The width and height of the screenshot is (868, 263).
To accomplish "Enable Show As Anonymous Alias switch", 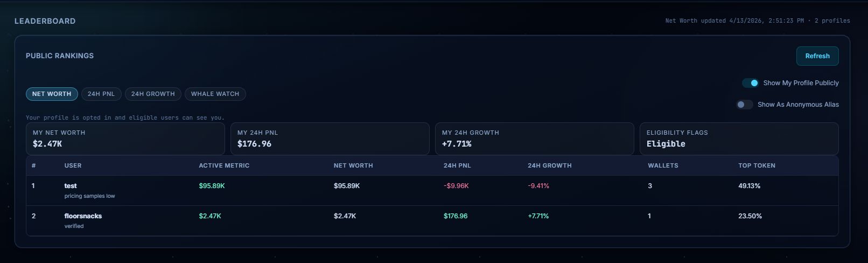I will pyautogui.click(x=745, y=105).
